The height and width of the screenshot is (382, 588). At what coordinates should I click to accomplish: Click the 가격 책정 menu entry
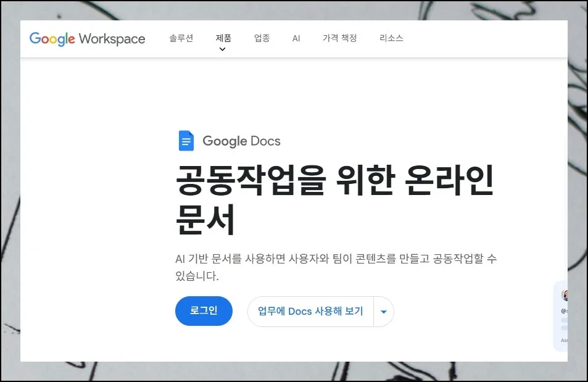click(x=340, y=38)
